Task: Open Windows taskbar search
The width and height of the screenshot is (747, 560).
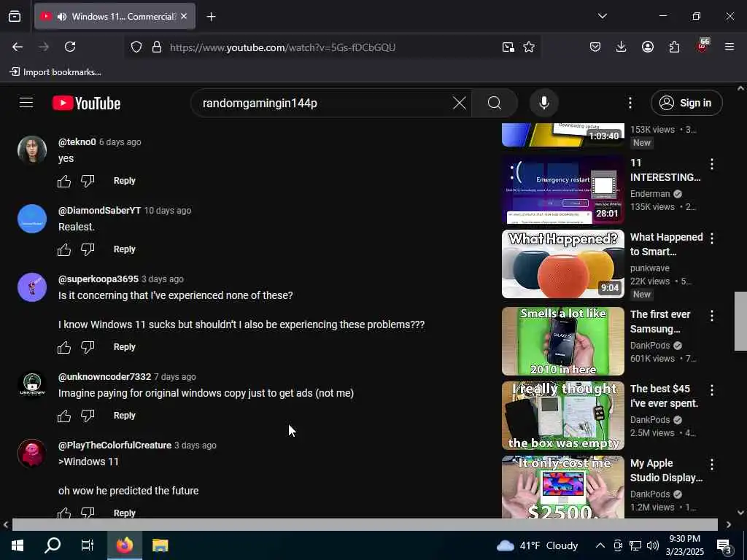Action: click(x=53, y=545)
